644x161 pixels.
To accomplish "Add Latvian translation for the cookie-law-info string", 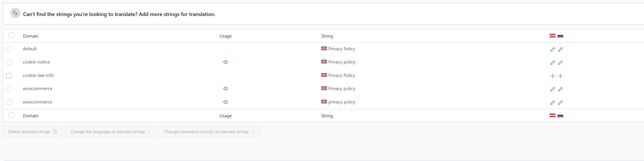I will tap(552, 76).
